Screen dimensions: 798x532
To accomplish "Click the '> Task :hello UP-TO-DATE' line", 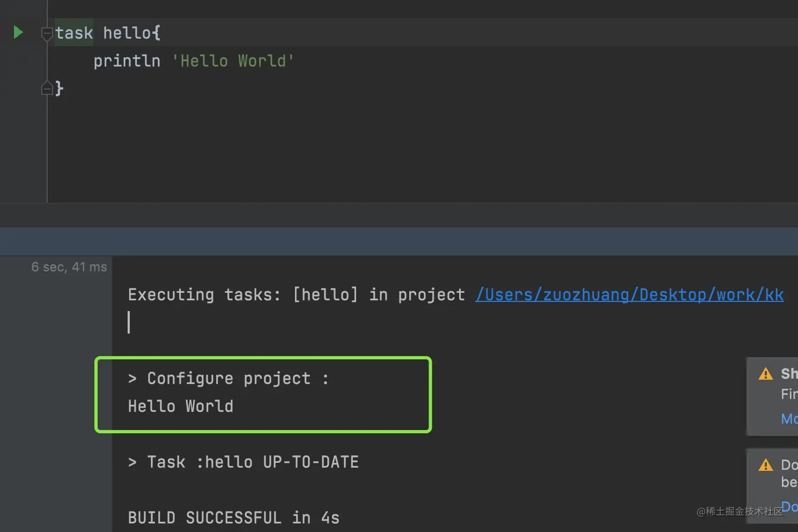I will click(x=243, y=462).
